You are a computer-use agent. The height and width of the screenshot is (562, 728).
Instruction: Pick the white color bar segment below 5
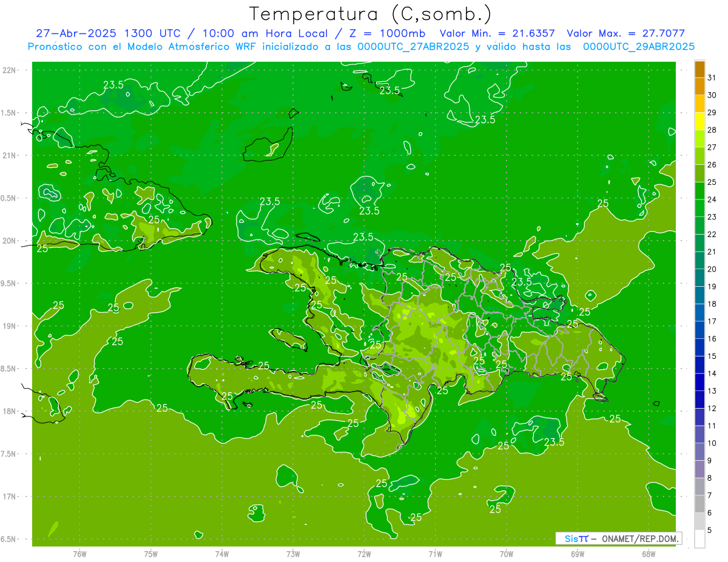click(699, 538)
